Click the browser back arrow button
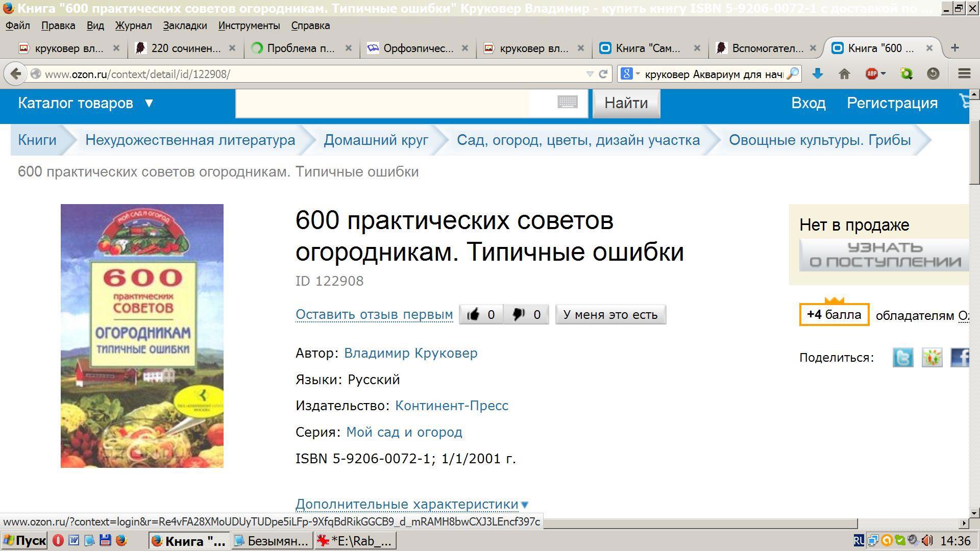This screenshot has height=551, width=980. coord(16,74)
